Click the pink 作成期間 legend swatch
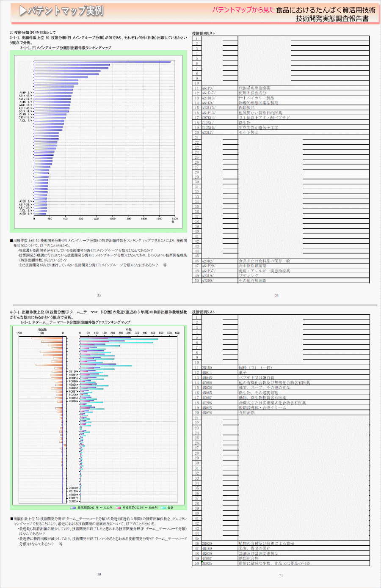The image size is (381, 588). tap(118, 508)
